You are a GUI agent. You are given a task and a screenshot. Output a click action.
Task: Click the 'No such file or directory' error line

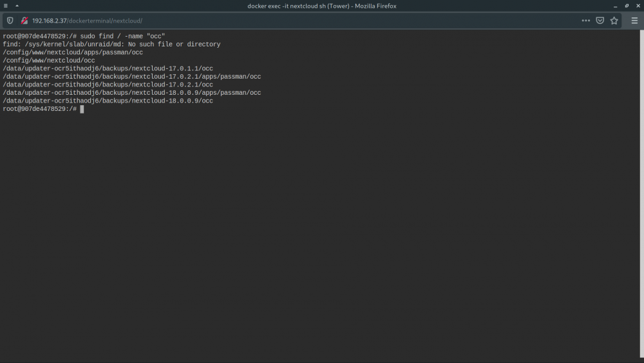(111, 44)
